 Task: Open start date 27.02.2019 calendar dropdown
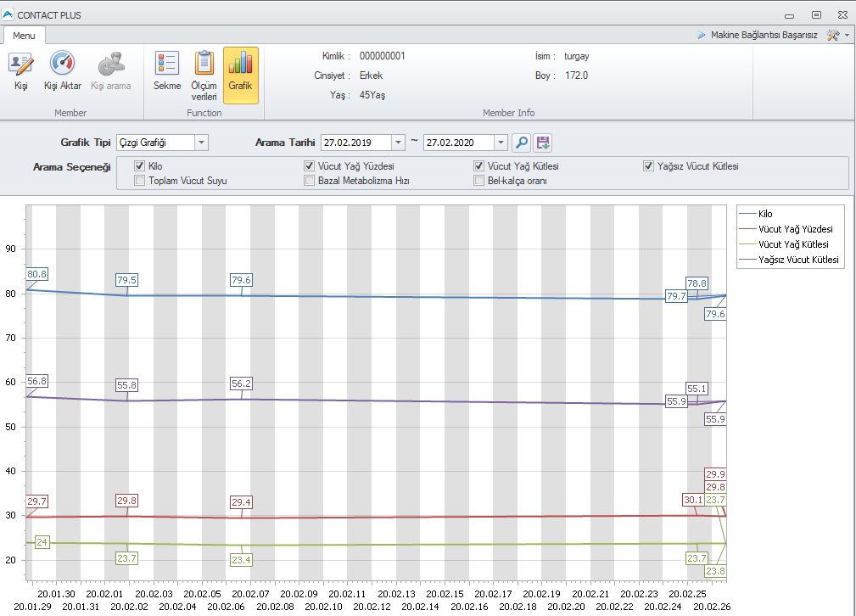pyautogui.click(x=398, y=143)
